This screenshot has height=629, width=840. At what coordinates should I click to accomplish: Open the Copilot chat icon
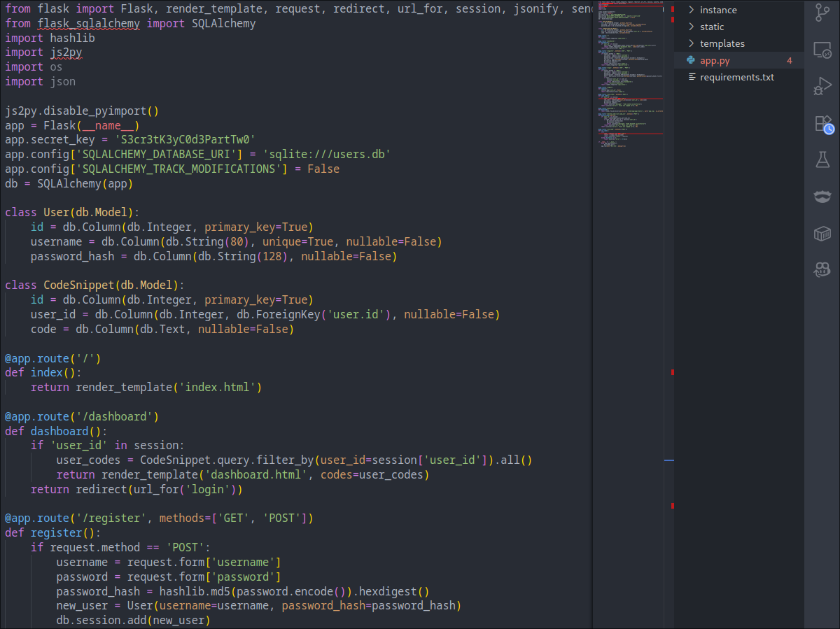tap(822, 269)
